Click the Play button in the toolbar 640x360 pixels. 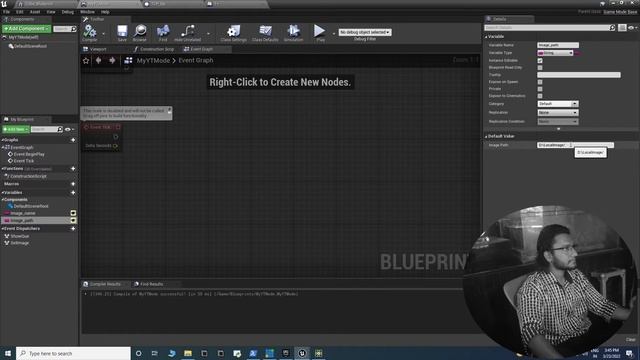pos(320,33)
